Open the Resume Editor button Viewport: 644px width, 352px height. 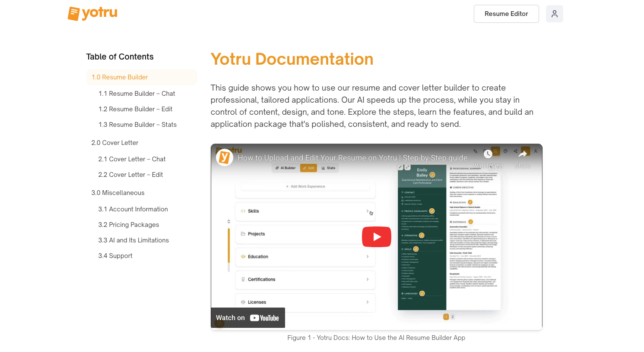click(506, 14)
